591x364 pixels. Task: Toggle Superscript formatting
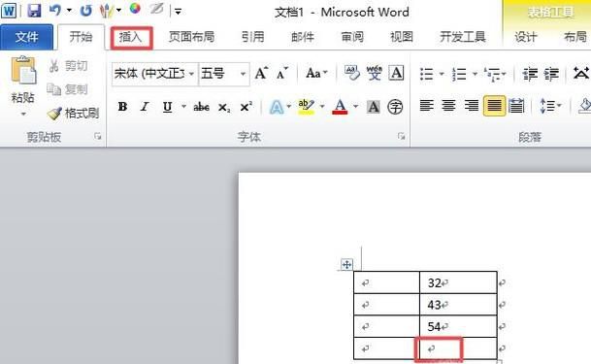coord(246,107)
